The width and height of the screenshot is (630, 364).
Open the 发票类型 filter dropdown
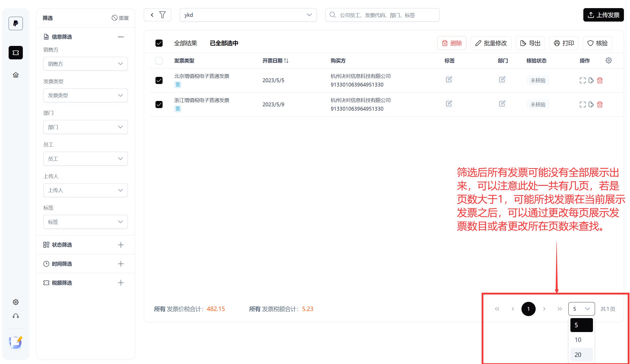[x=85, y=95]
